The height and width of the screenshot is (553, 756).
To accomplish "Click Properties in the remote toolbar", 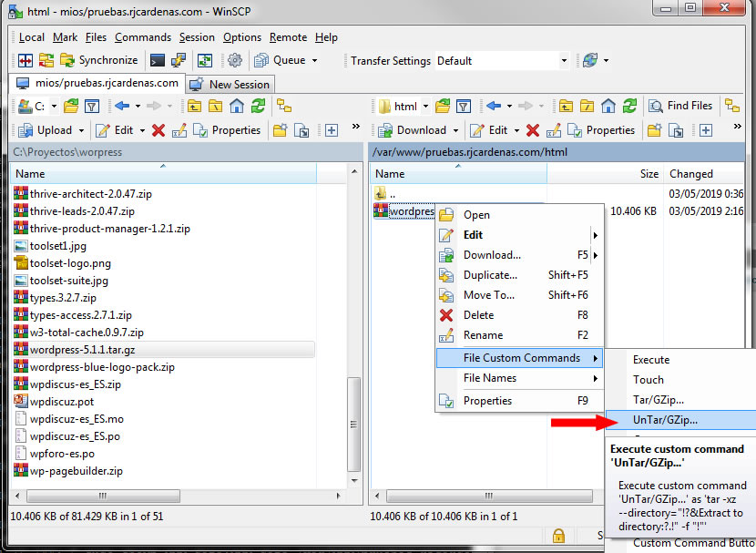I will pos(601,130).
